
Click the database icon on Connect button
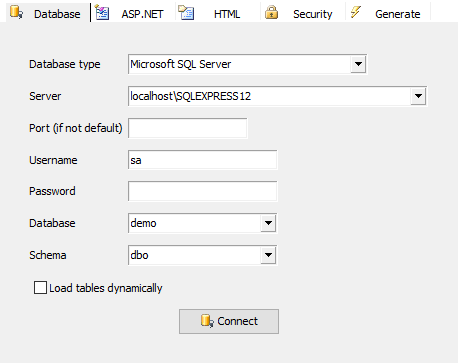[x=207, y=321]
